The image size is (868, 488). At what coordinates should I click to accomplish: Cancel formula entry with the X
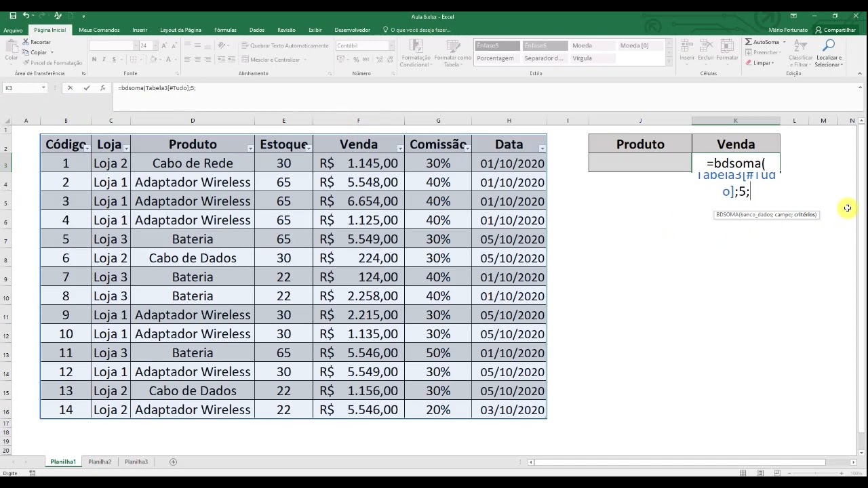point(70,88)
